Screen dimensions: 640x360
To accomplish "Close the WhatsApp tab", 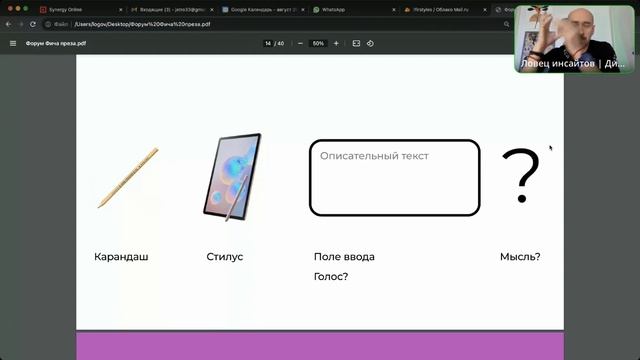I will coord(394,9).
